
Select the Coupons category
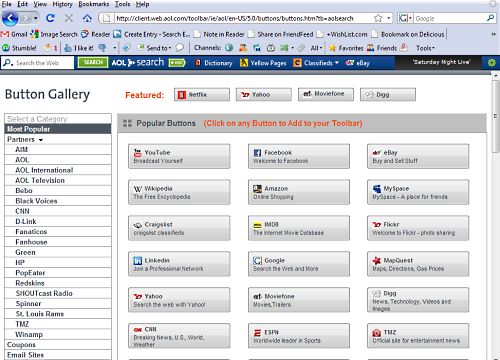pos(58,345)
